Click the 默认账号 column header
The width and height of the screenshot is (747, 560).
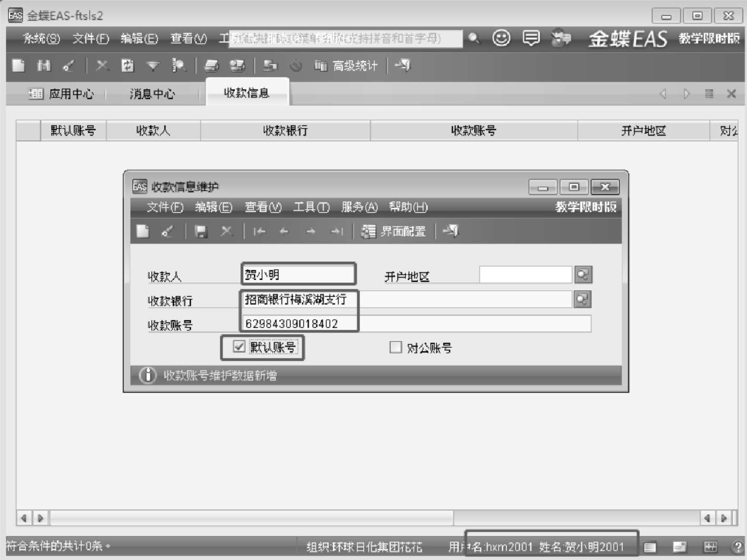(x=73, y=130)
